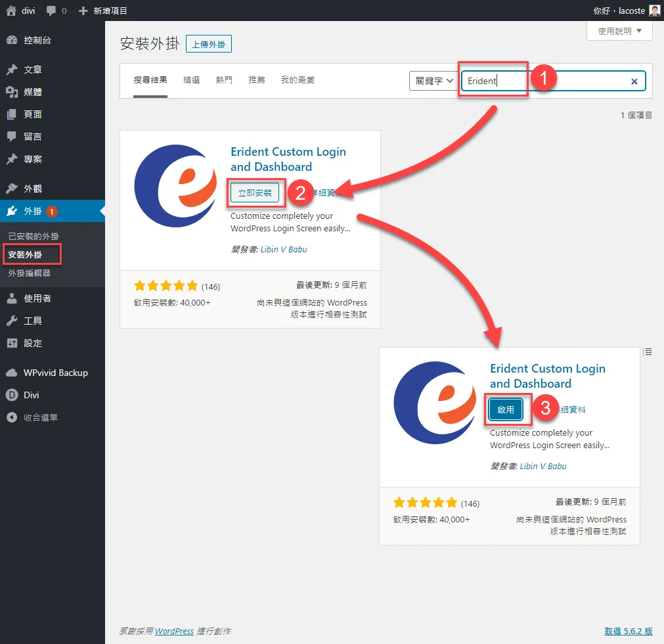
Task: Switch to the 我的最愛 tab
Action: pyautogui.click(x=298, y=80)
